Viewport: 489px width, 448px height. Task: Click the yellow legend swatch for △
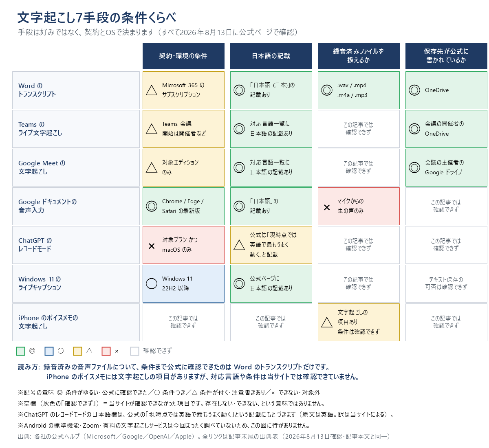77,351
